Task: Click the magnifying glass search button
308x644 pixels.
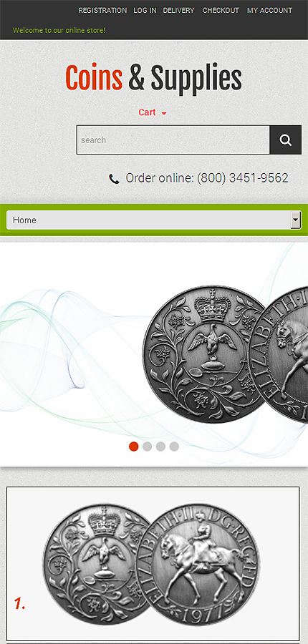Action: [285, 140]
